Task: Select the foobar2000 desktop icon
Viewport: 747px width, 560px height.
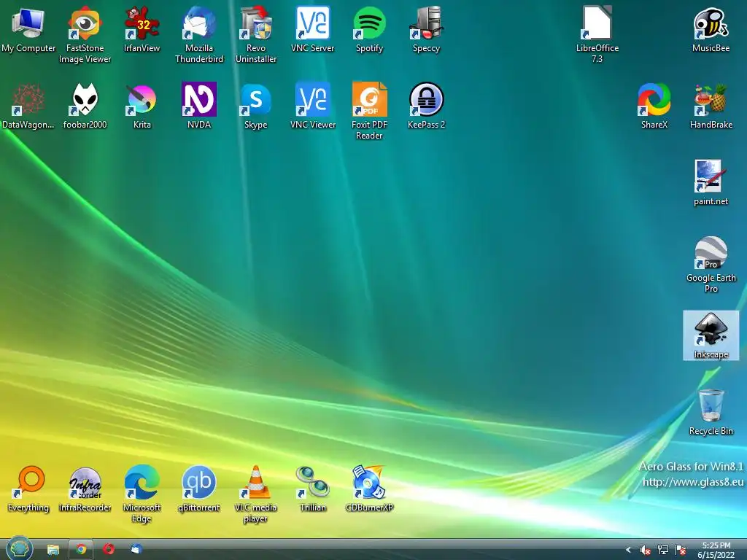Action: click(x=85, y=106)
